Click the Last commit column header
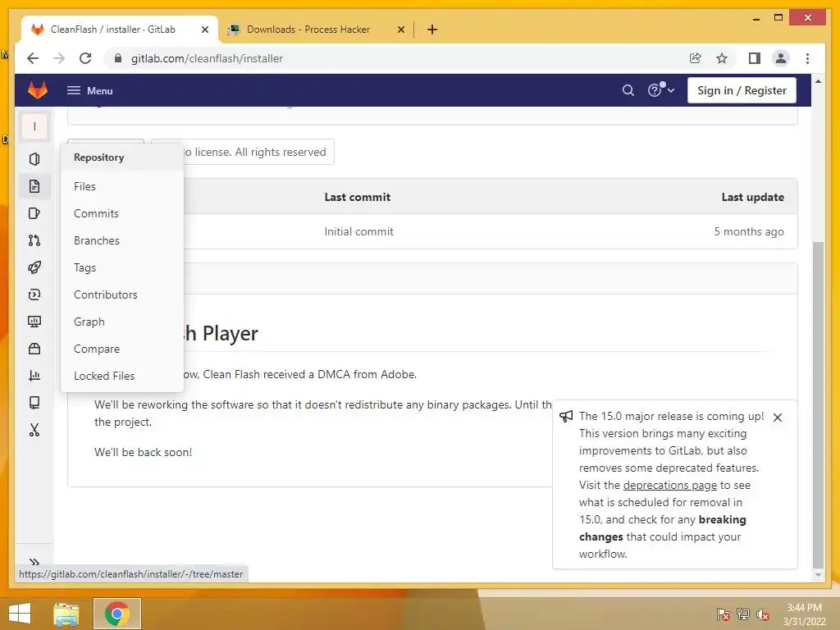Screen dimensions: 840x630 pos(357,197)
